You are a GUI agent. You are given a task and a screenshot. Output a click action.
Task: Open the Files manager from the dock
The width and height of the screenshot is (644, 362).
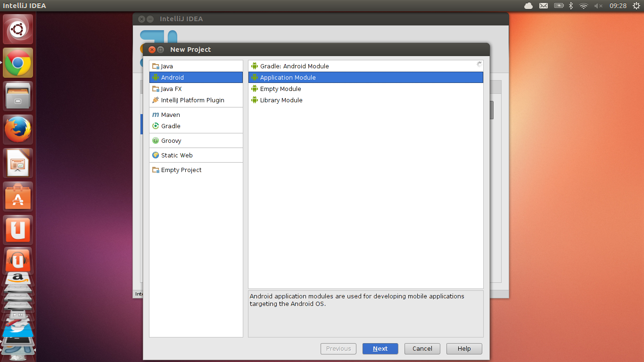[x=18, y=96]
